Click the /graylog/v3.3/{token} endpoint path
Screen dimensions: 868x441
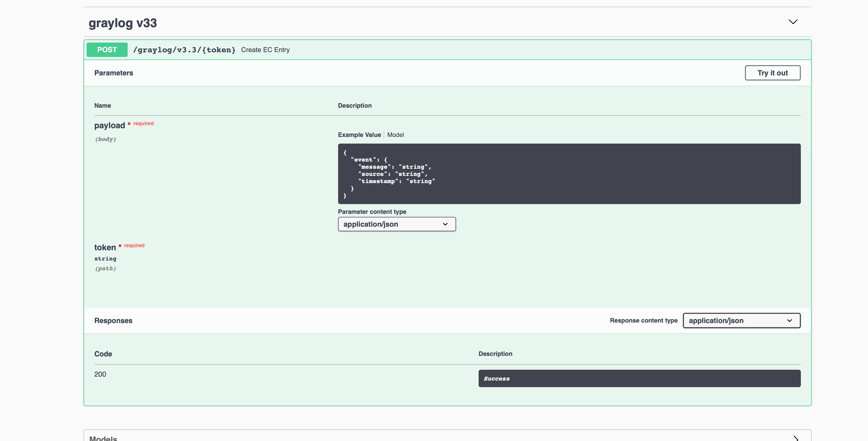click(x=184, y=50)
